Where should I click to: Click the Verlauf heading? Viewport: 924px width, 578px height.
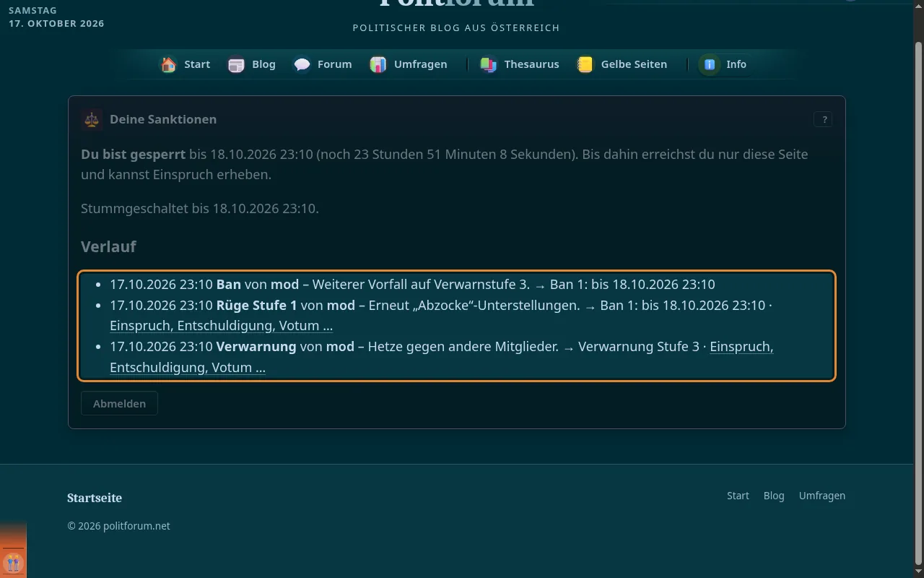coord(108,246)
